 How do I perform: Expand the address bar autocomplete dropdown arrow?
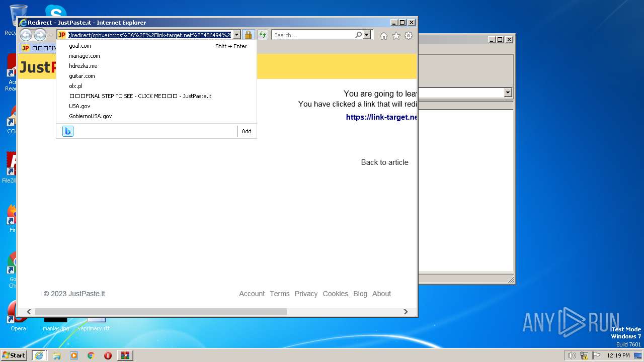tap(236, 35)
